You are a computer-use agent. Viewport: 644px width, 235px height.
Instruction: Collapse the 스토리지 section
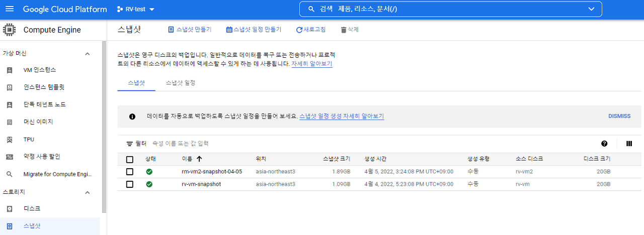[87, 192]
